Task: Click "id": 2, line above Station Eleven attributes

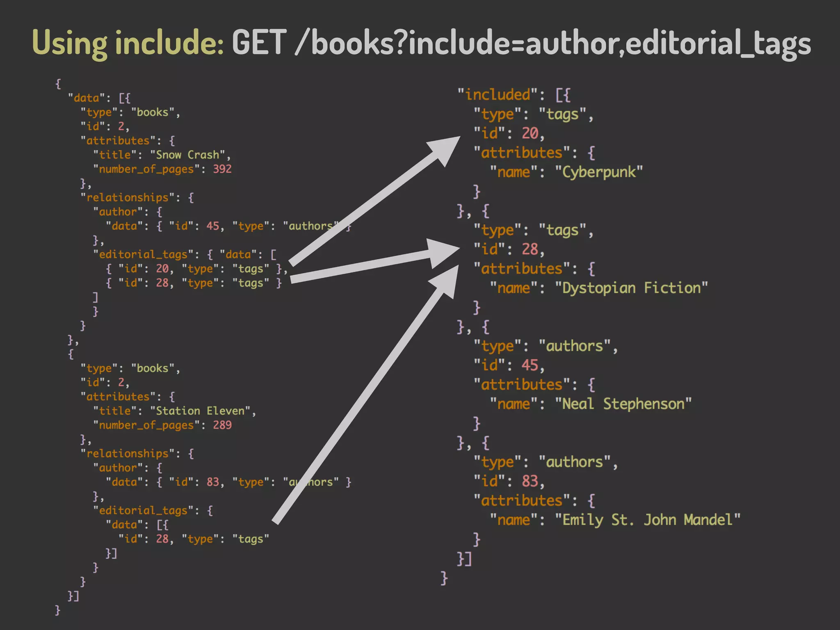Action: (105, 383)
